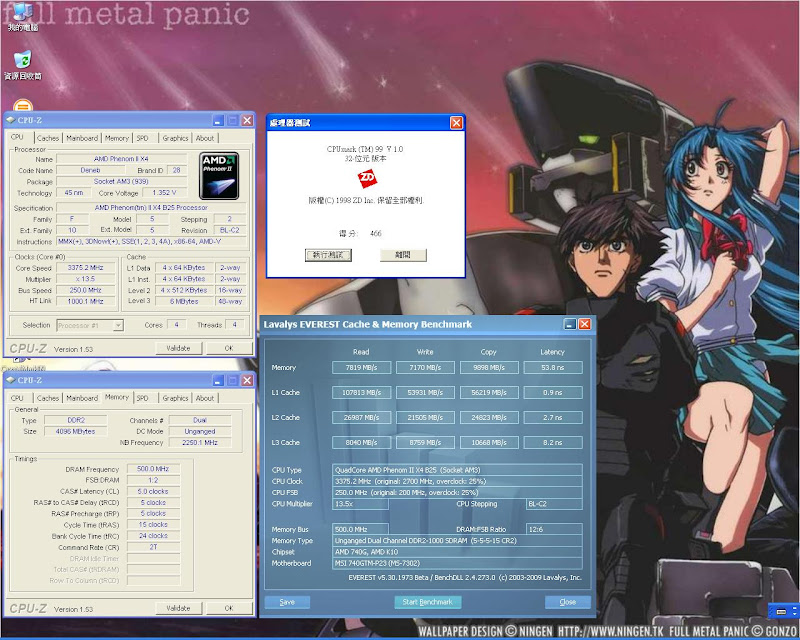The image size is (800, 640).
Task: Click OK in upper CPU-Z window
Action: (x=229, y=348)
